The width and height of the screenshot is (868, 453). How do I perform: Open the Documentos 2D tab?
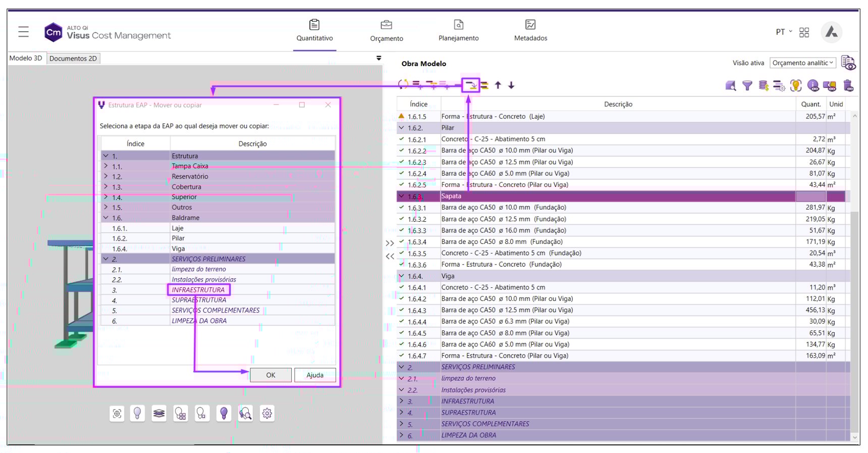coord(73,59)
